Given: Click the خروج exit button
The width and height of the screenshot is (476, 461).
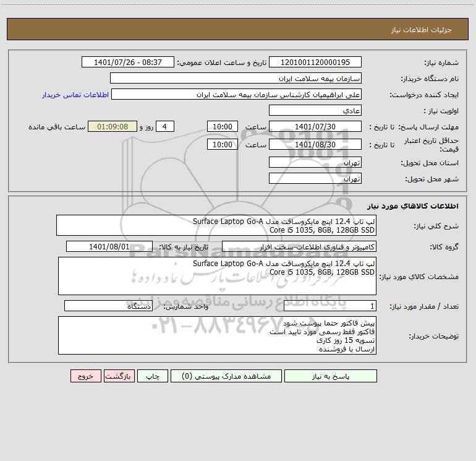Looking at the screenshot, I should coord(85,376).
